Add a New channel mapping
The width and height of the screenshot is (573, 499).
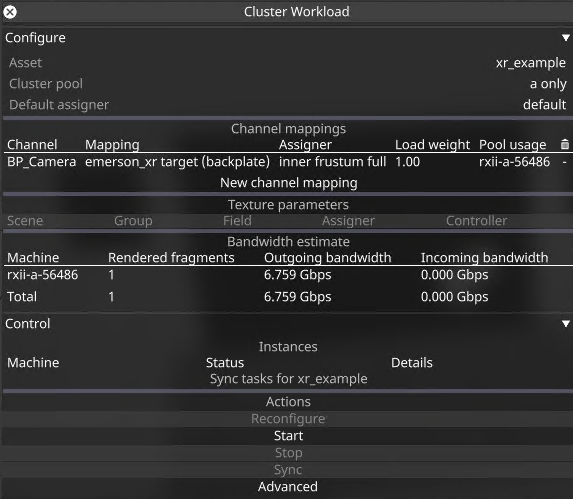pyautogui.click(x=289, y=183)
